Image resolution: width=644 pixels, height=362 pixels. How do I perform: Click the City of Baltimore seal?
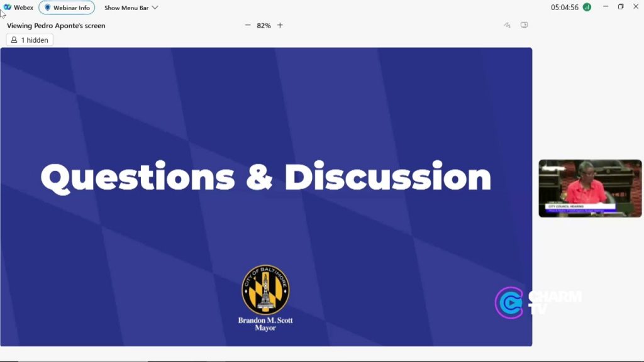(265, 290)
